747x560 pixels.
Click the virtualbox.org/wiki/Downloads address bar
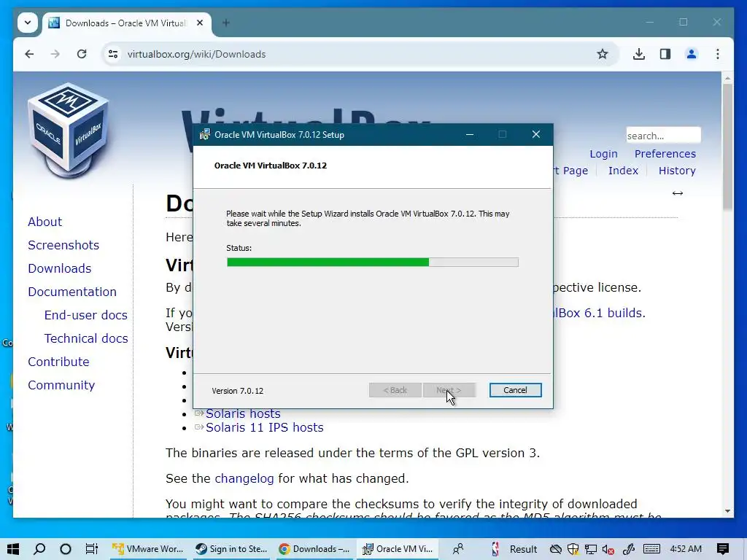(x=352, y=54)
